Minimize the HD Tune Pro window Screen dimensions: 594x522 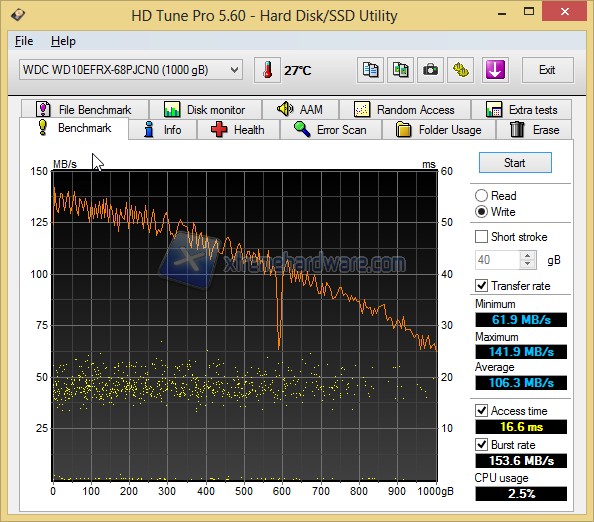pos(502,13)
